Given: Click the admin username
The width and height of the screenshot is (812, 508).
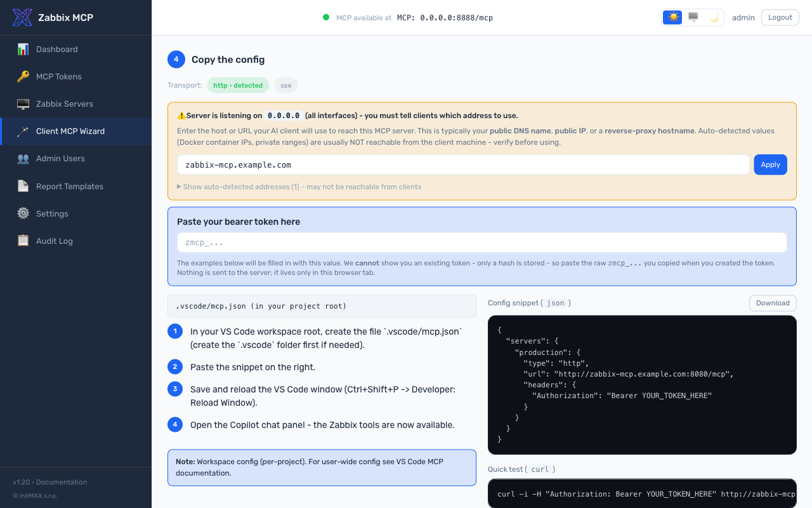Looking at the screenshot, I should [743, 17].
